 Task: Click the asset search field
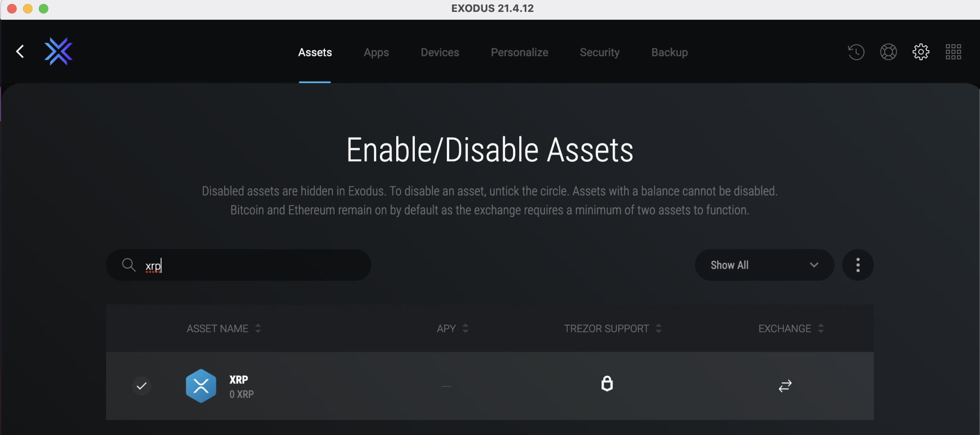click(x=249, y=265)
